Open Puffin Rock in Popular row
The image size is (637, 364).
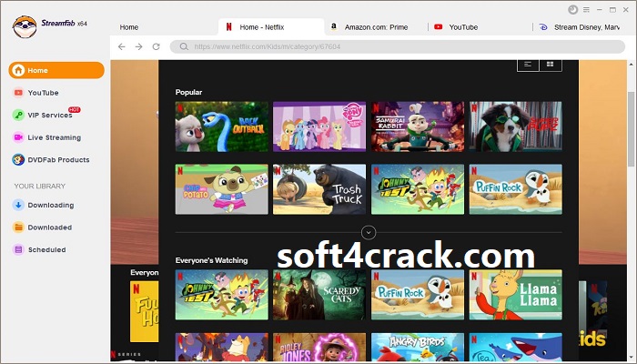click(516, 189)
